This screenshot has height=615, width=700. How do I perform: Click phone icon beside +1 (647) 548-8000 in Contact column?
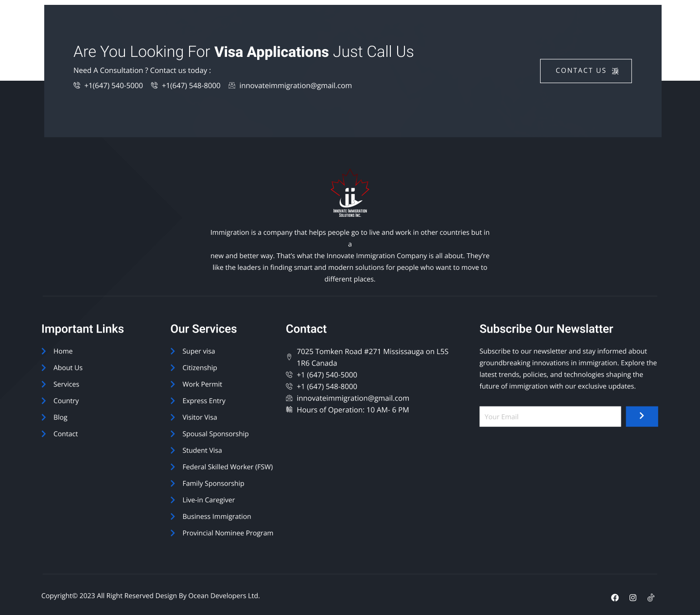click(289, 387)
